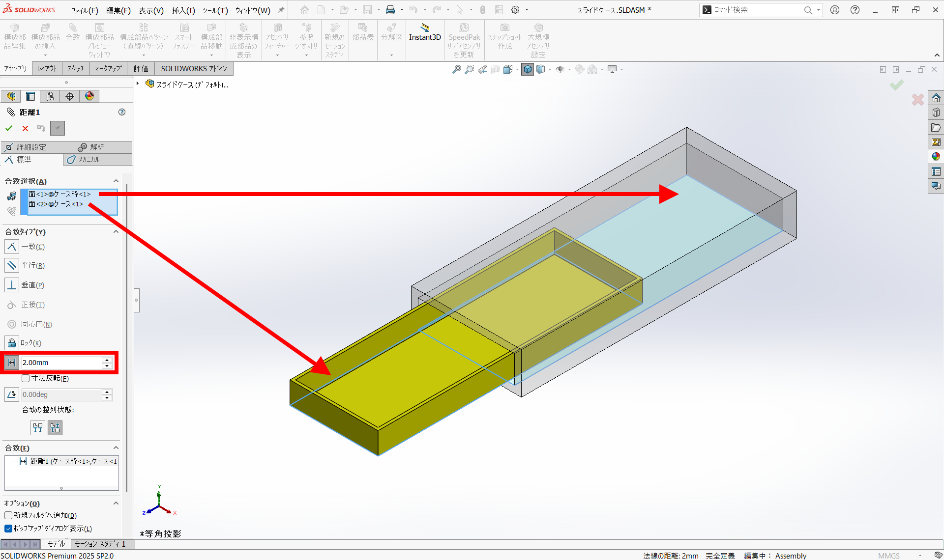Image resolution: width=944 pixels, height=560 pixels.
Task: Switch to the 評価 ribbon tab
Action: pyautogui.click(x=141, y=68)
